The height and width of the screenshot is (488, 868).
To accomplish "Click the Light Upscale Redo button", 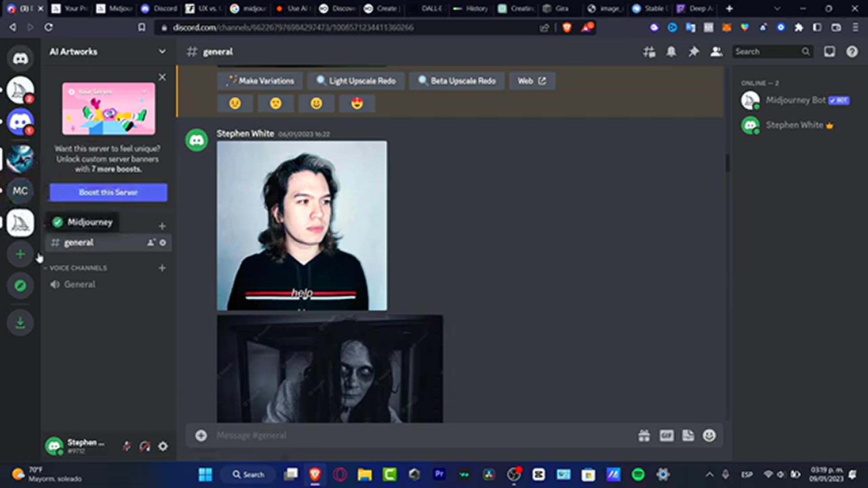I will pos(356,81).
